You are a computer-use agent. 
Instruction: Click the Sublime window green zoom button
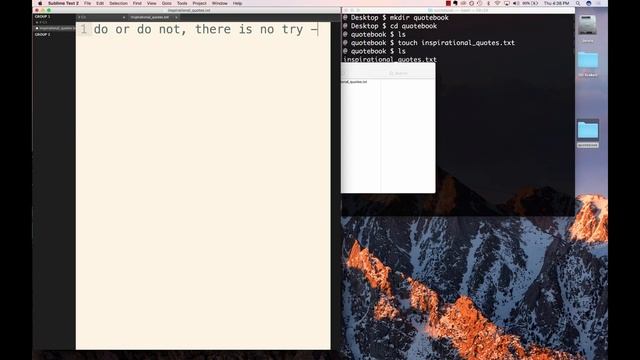49,10
